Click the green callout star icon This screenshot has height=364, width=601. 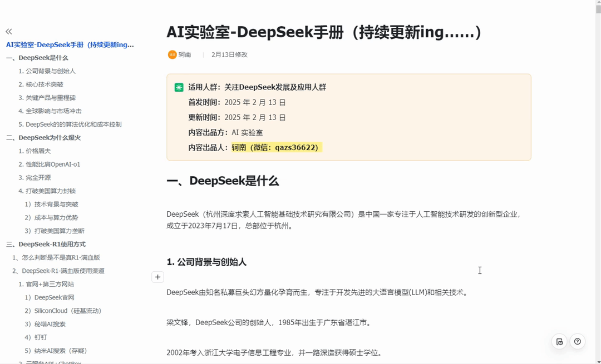click(x=179, y=87)
